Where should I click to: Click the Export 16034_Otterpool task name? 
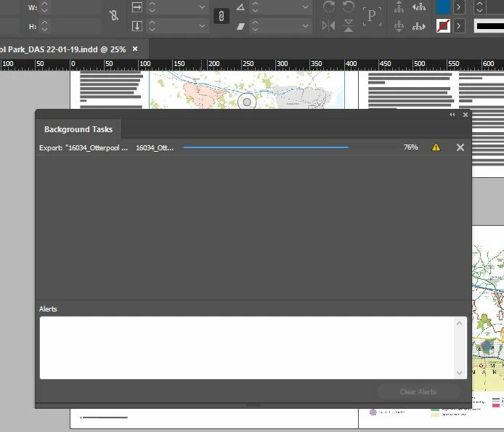(84, 148)
